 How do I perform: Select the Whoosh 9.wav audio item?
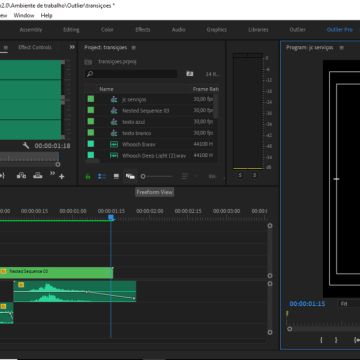[x=138, y=144]
